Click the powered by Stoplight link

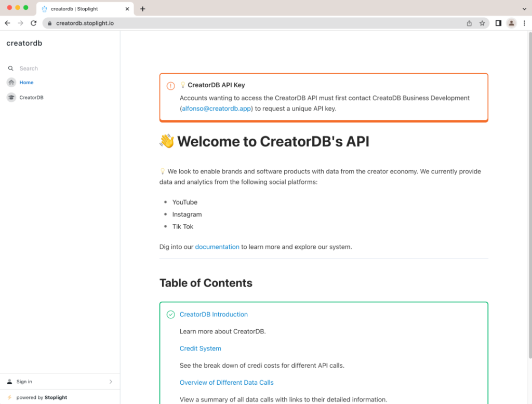[x=42, y=397]
